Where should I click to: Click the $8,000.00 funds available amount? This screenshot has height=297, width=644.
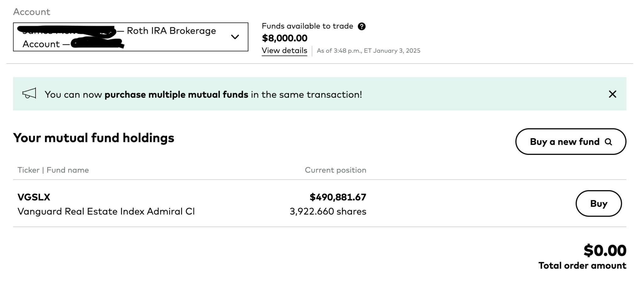click(x=285, y=38)
